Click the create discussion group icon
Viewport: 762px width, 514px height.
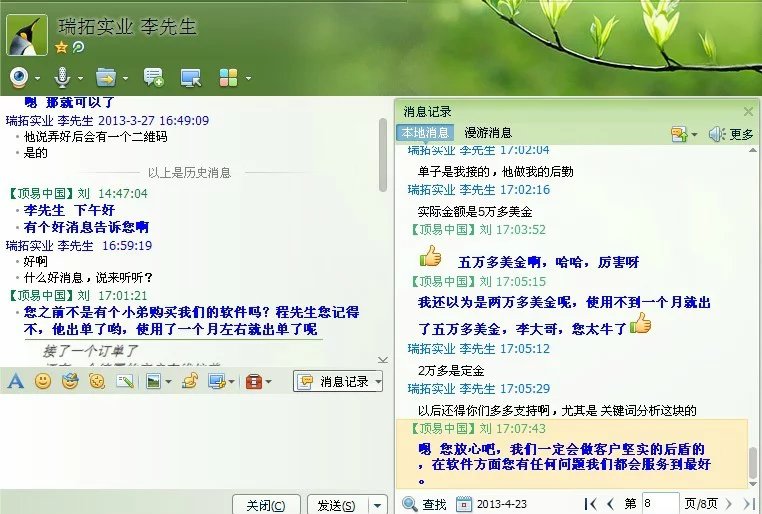point(153,78)
